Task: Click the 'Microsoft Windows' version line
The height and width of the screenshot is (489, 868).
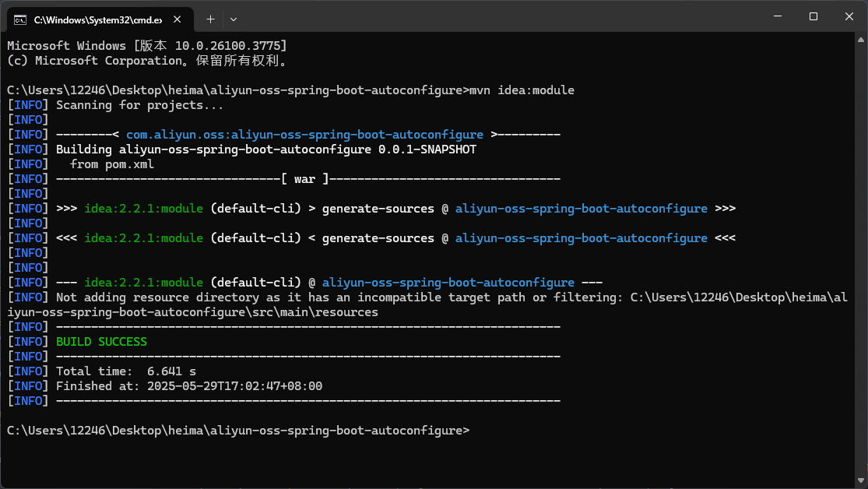Action: pos(146,46)
